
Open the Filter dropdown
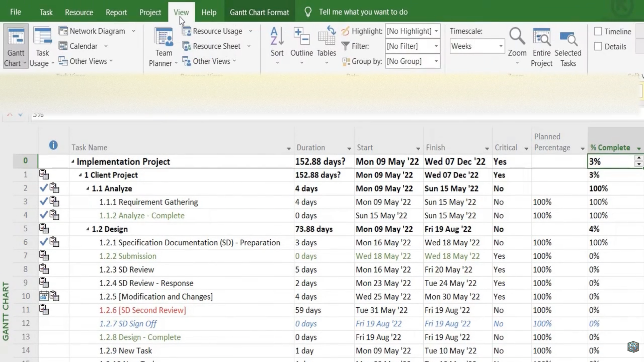(436, 46)
